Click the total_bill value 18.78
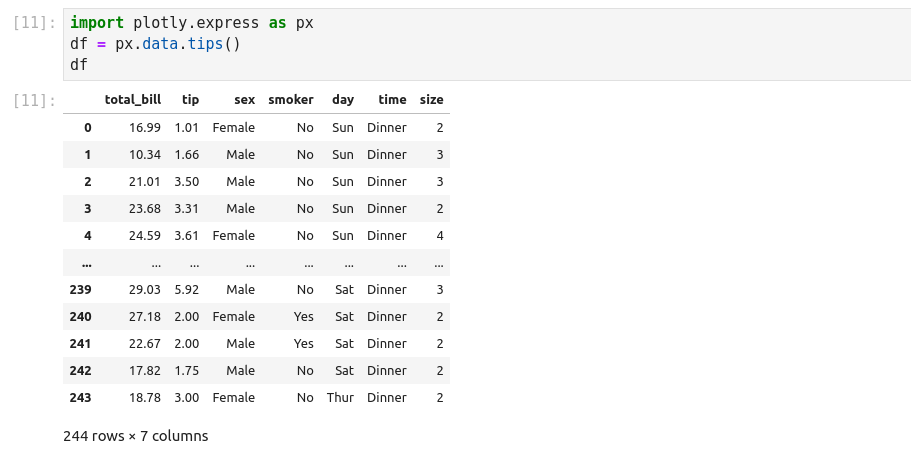The height and width of the screenshot is (458, 911). click(144, 398)
